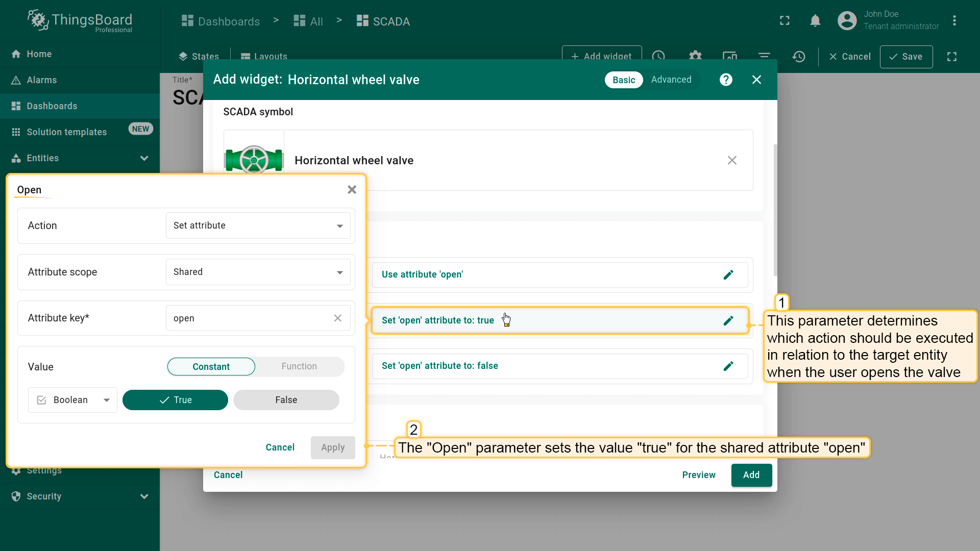The height and width of the screenshot is (551, 980).
Task: Edit "Set 'open' attribute to: false" pencil
Action: pos(728,366)
